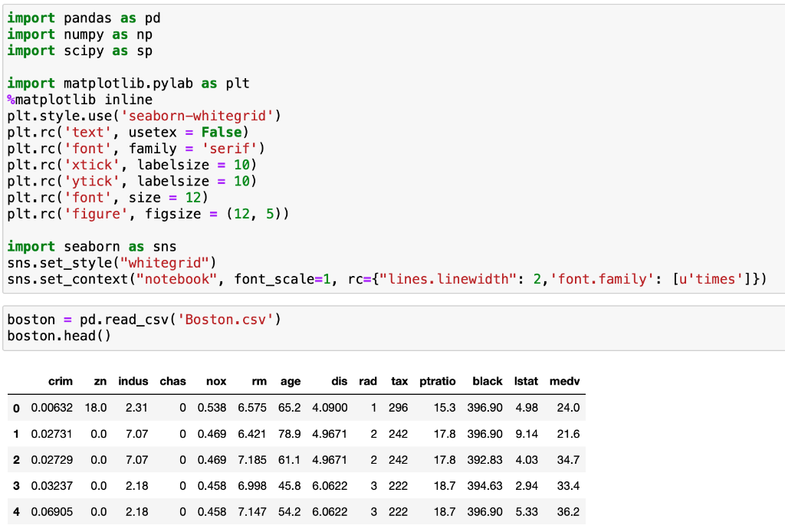Click the row index label 0
The width and height of the screenshot is (785, 532).
15,408
